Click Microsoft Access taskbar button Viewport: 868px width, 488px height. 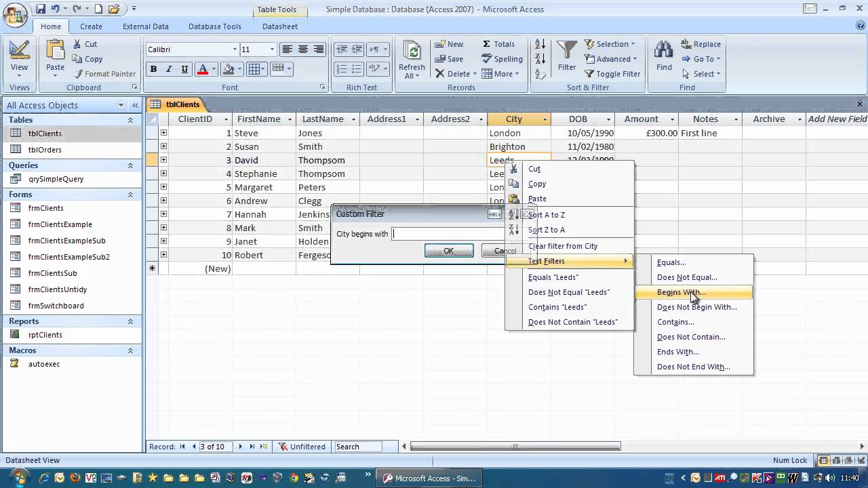coord(430,478)
